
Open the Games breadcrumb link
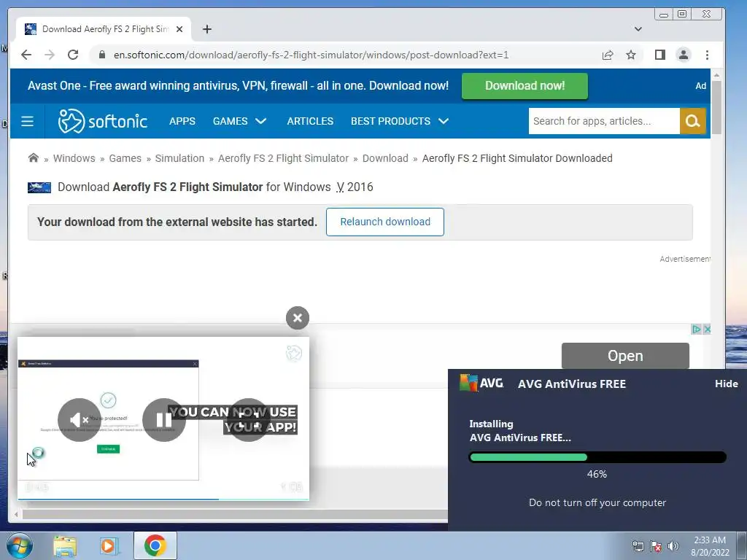tap(125, 158)
